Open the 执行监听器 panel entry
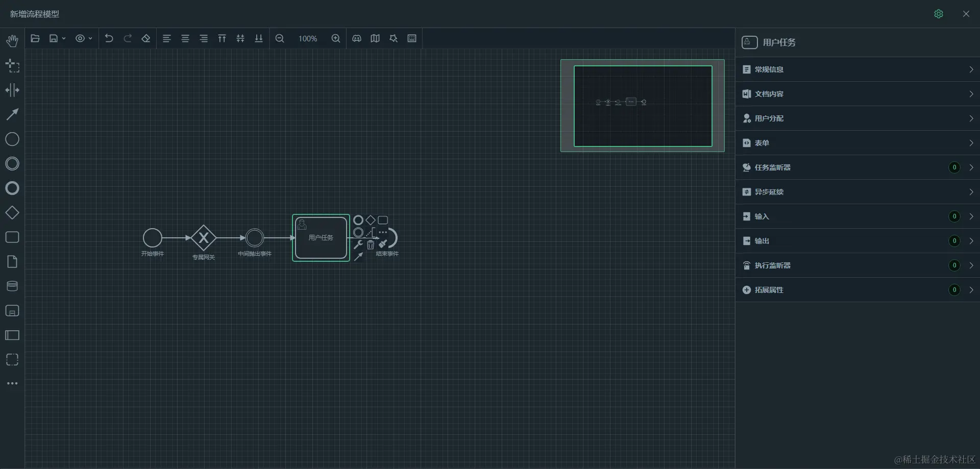Viewport: 980px width, 469px height. [x=857, y=265]
